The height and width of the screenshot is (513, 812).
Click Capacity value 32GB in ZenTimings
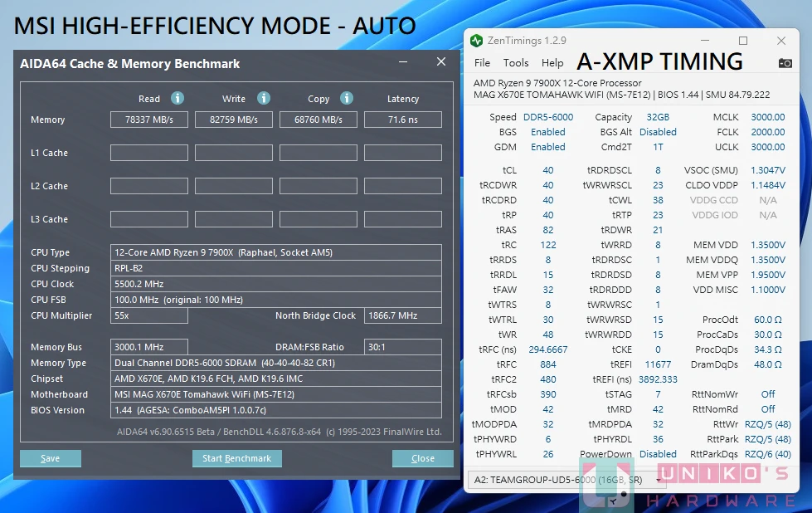point(658,117)
